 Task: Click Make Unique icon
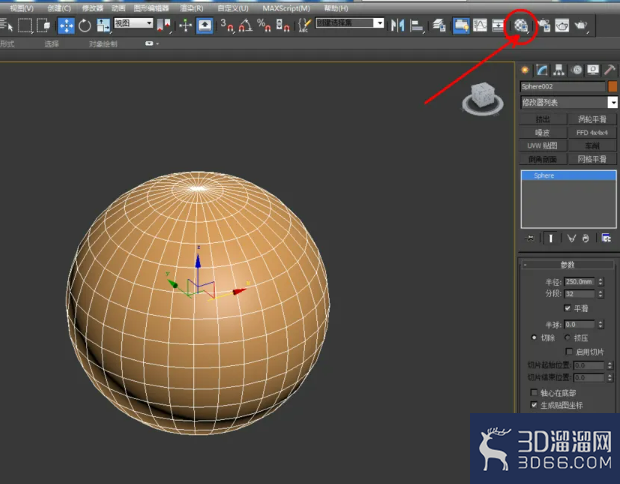tap(571, 238)
